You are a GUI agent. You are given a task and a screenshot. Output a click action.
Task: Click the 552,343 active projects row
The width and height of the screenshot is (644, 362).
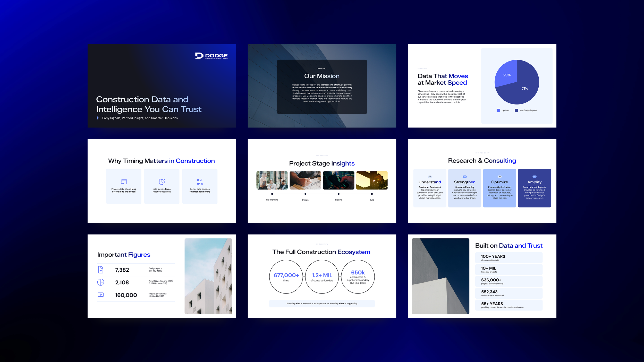tap(509, 293)
